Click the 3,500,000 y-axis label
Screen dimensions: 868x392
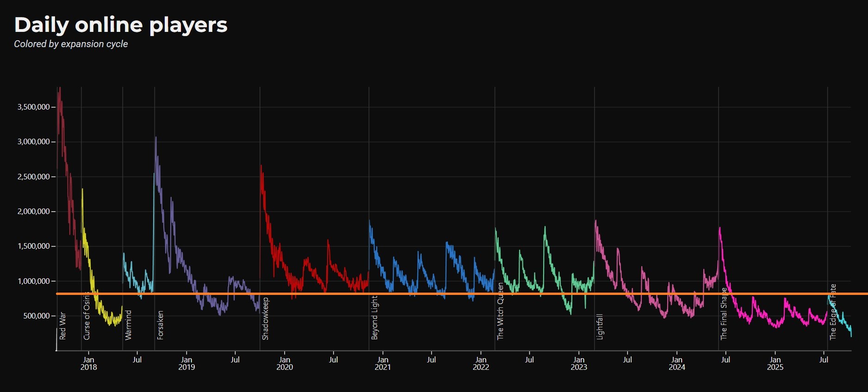coord(33,107)
